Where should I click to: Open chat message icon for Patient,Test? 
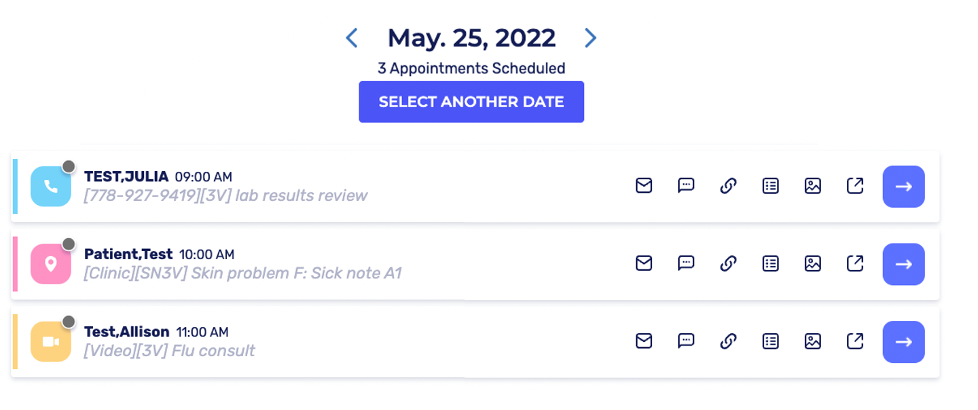click(x=686, y=264)
